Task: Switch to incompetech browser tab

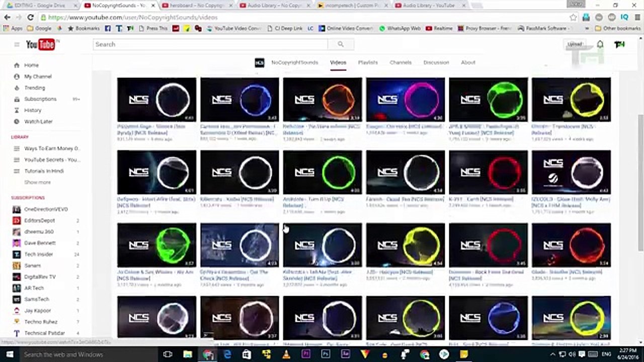Action: click(352, 5)
